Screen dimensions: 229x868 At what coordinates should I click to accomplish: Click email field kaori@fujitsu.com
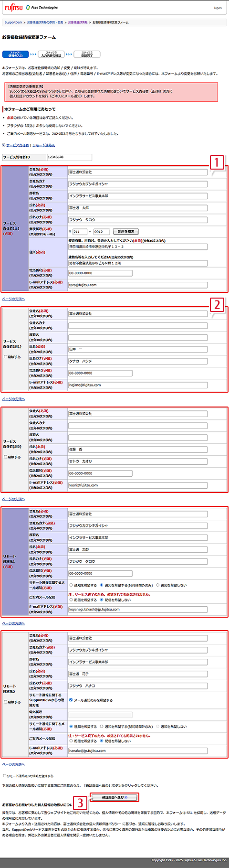pyautogui.click(x=138, y=485)
